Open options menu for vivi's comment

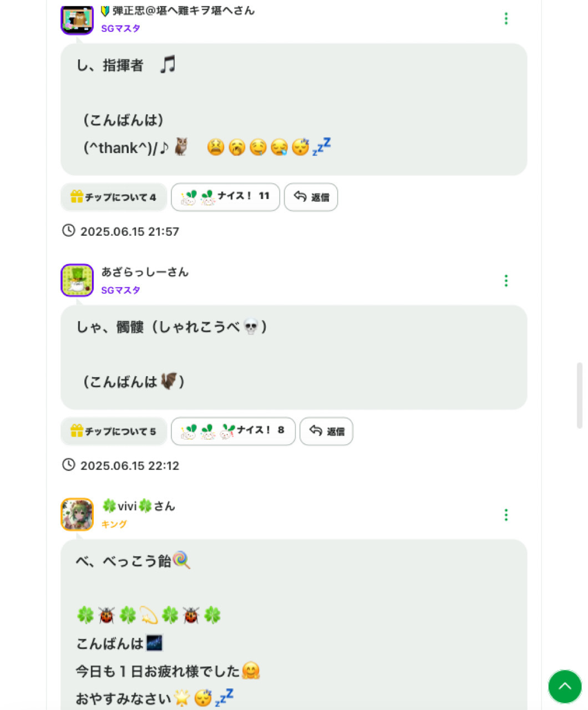point(506,515)
